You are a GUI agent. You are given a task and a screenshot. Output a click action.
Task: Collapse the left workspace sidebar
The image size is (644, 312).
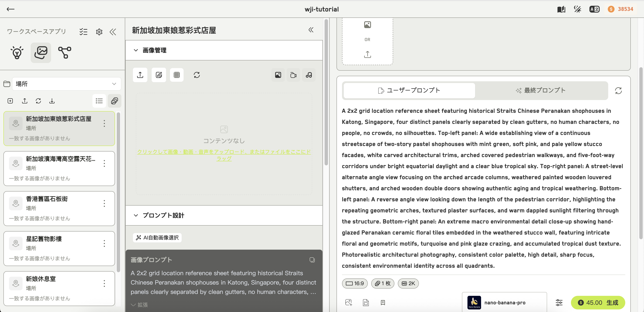coord(113,32)
